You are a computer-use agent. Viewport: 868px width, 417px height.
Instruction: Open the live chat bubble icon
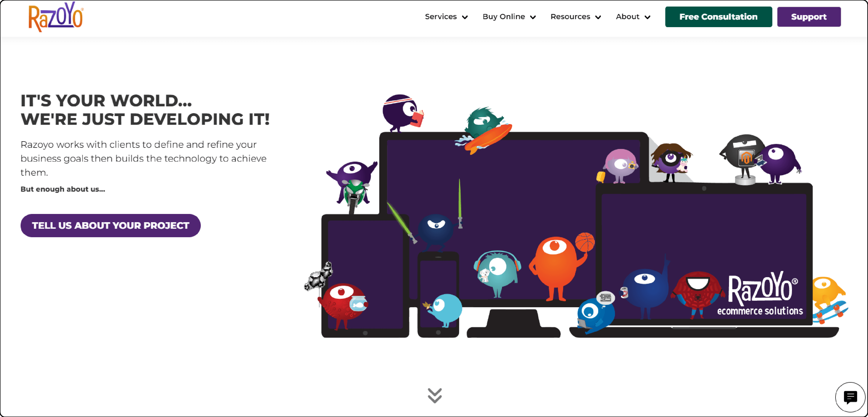[x=850, y=397]
